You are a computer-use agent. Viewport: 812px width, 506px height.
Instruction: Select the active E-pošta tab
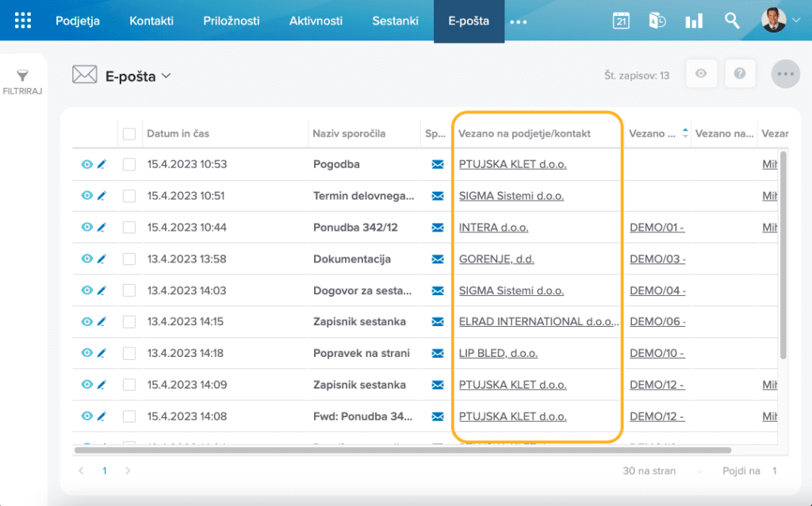[469, 21]
